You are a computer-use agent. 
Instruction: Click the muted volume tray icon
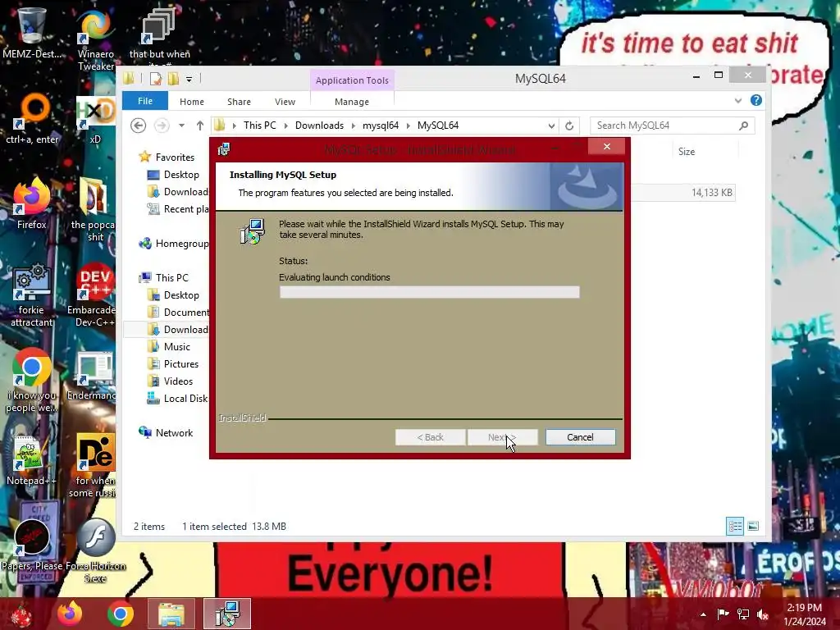tap(763, 614)
